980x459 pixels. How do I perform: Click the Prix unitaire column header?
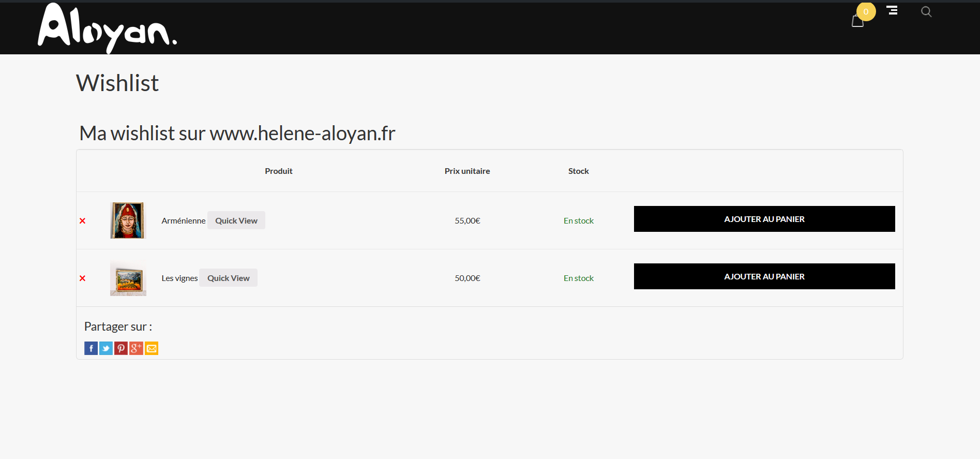click(x=468, y=171)
